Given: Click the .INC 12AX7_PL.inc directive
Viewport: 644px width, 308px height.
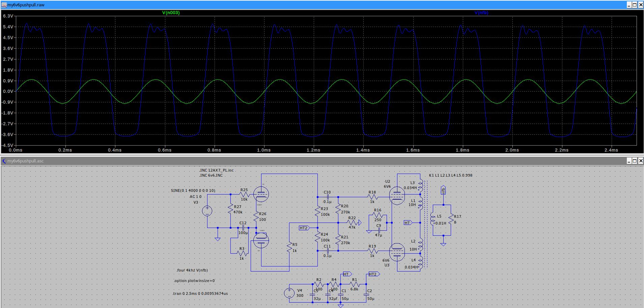Looking at the screenshot, I should tap(216, 170).
